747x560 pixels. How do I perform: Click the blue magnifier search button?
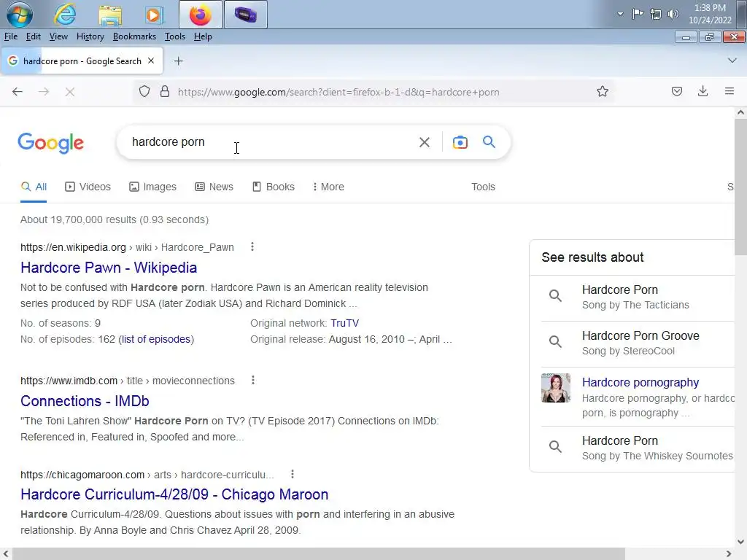(x=489, y=142)
